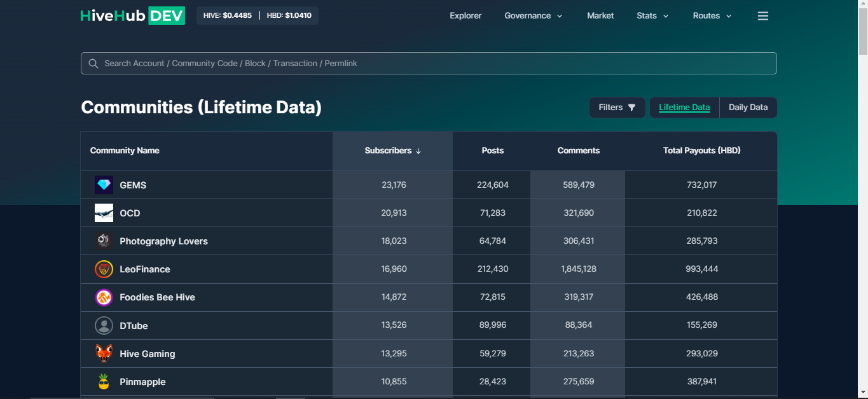Open the Market page
Image resolution: width=868 pixels, height=399 pixels.
click(x=600, y=16)
